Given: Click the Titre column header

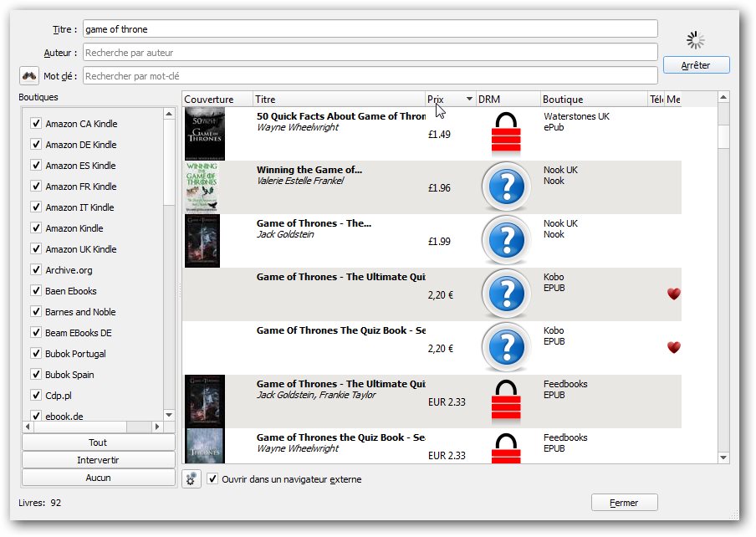Looking at the screenshot, I should click(x=339, y=100).
